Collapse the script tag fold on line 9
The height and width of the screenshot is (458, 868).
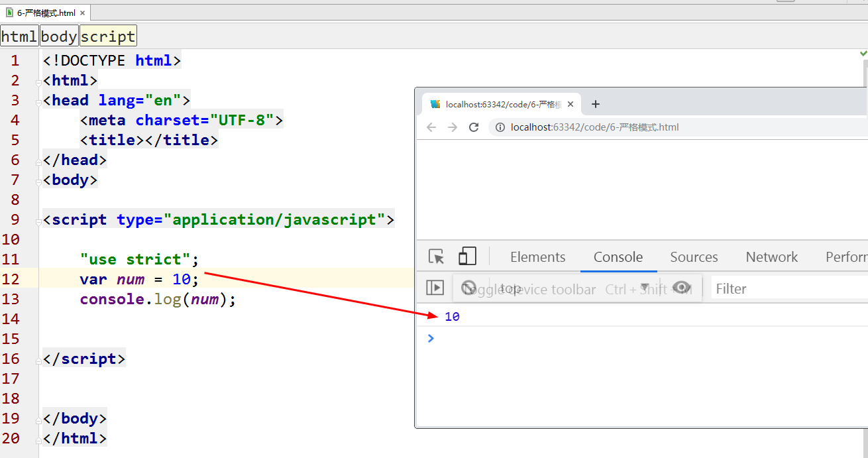38,221
